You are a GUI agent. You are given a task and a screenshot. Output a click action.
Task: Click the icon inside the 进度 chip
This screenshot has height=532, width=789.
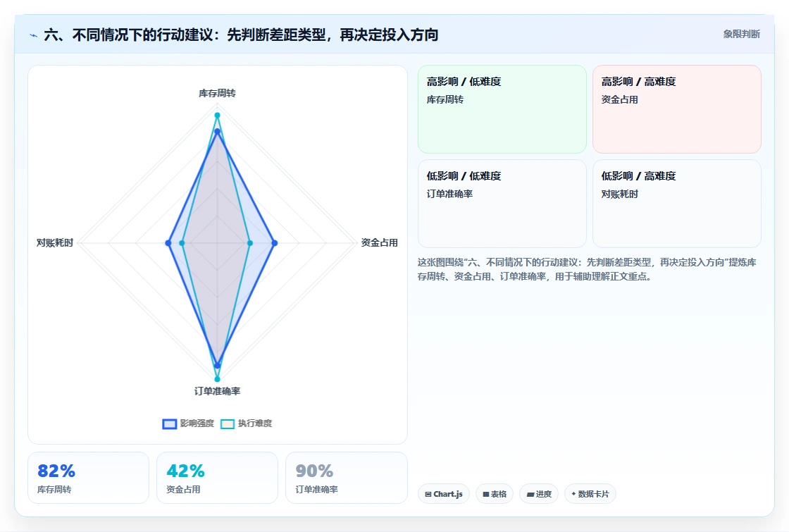click(530, 494)
